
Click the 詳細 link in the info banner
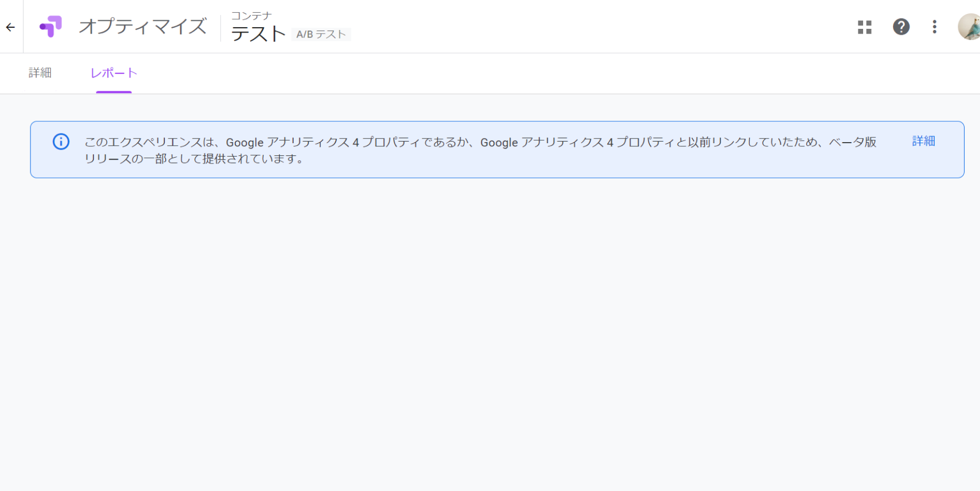[x=923, y=141]
